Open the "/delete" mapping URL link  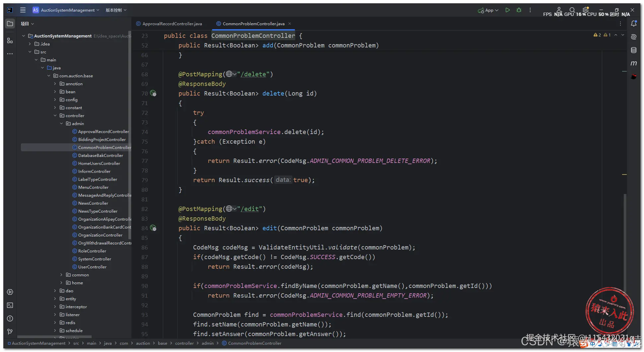(253, 74)
